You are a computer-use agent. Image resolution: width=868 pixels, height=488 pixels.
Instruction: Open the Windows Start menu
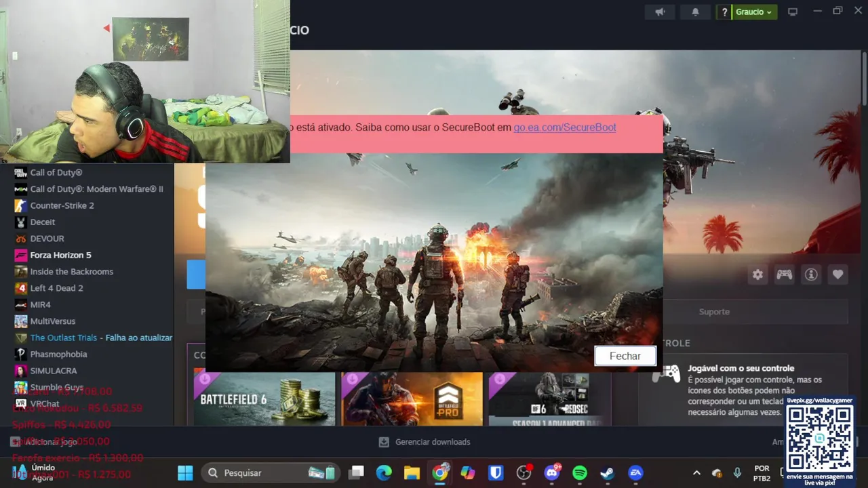point(185,472)
